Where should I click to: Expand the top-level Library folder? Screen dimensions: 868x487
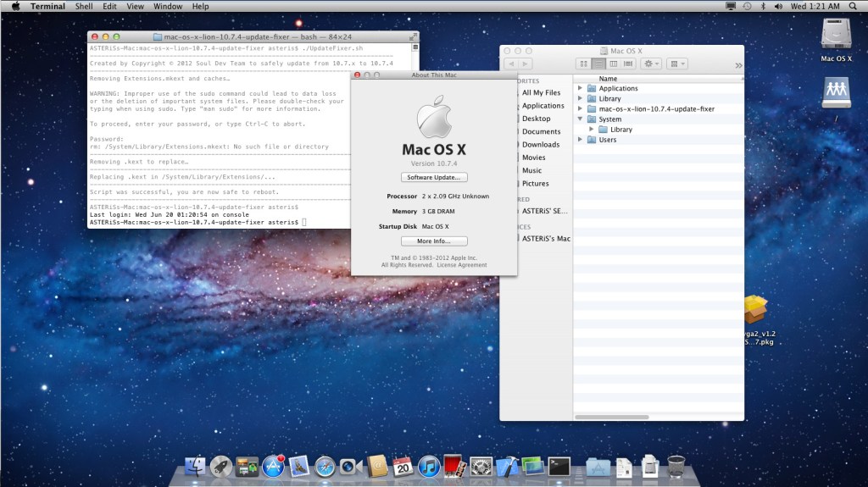point(580,98)
